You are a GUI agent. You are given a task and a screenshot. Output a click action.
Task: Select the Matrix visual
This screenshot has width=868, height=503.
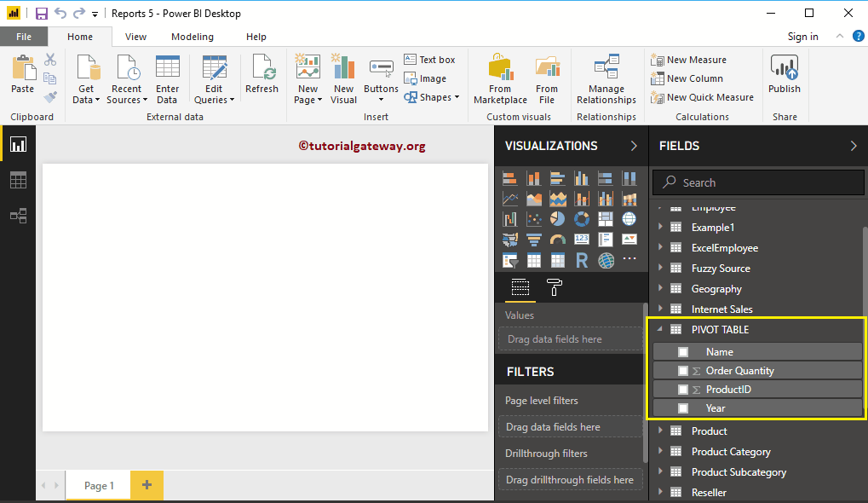pyautogui.click(x=557, y=260)
